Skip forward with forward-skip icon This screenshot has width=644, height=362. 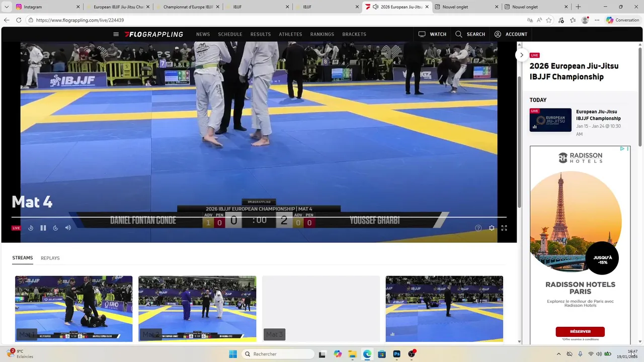pyautogui.click(x=55, y=228)
